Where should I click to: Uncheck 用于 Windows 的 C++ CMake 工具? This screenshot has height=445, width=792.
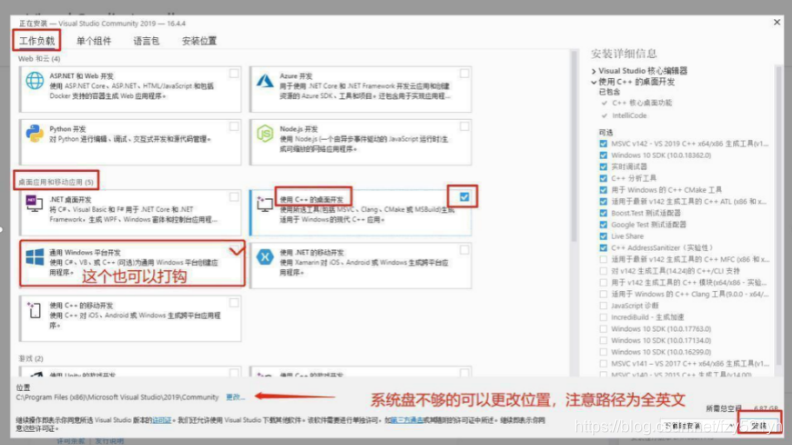click(603, 190)
